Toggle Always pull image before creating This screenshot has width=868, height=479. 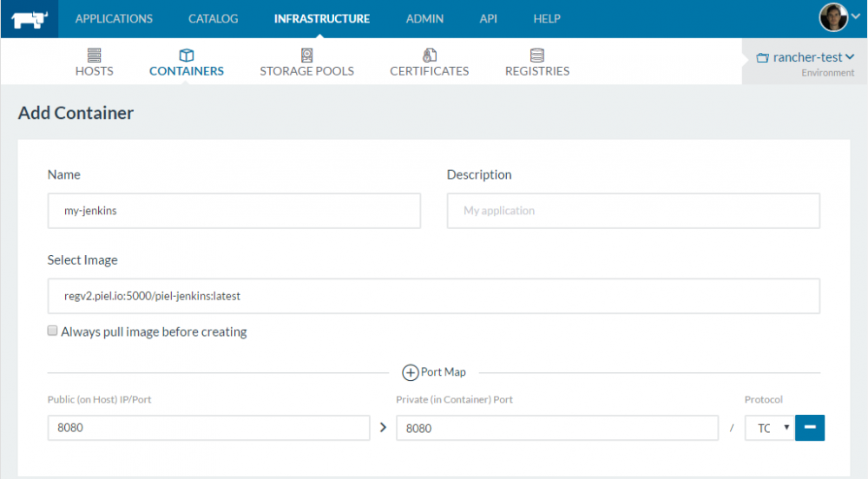coord(53,331)
